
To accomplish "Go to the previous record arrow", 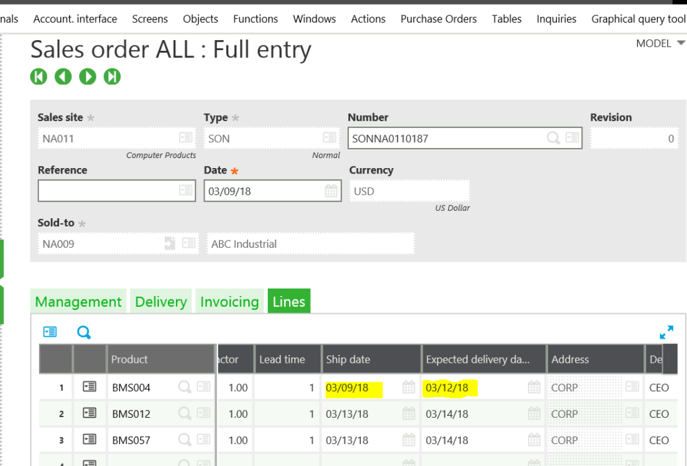I will pos(63,76).
